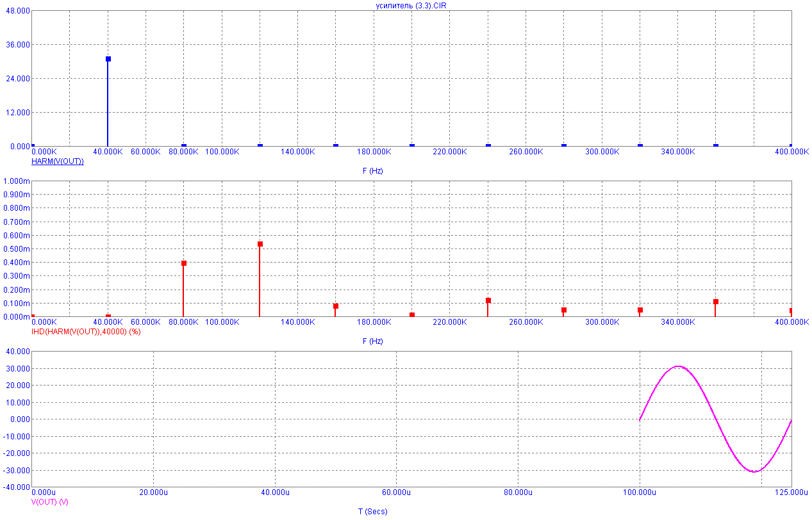Select the underlined HARM(V(OUT)) trace label

coord(58,161)
